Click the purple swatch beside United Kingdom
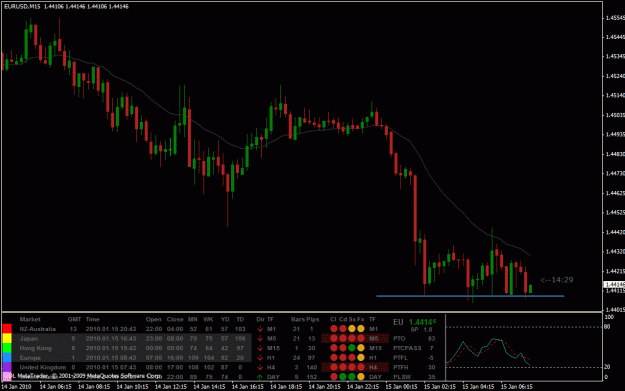The width and height of the screenshot is (625, 391). tap(7, 367)
